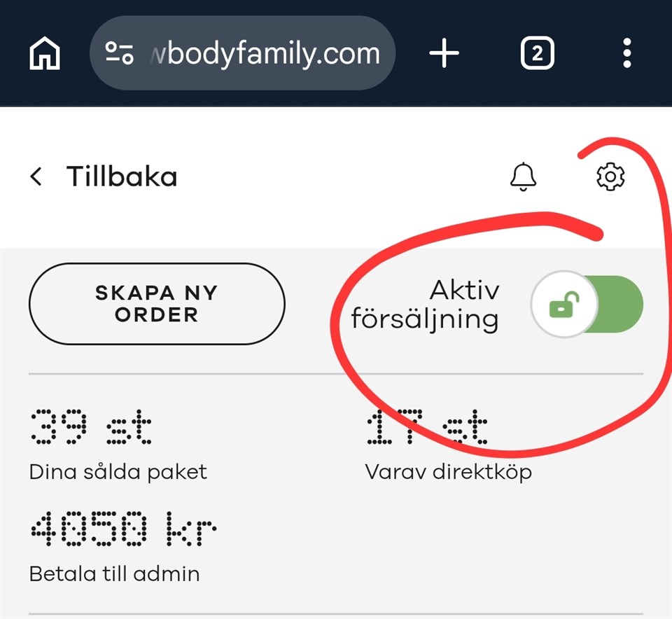Select the 'Dina sålda paket' label
The image size is (672, 619).
[x=118, y=471]
